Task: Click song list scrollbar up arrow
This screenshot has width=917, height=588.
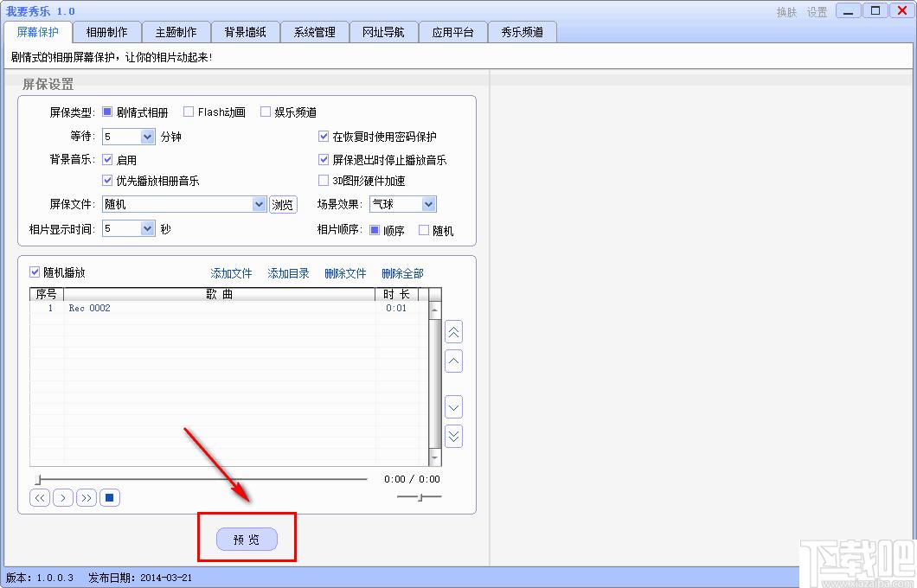Action: [x=434, y=310]
